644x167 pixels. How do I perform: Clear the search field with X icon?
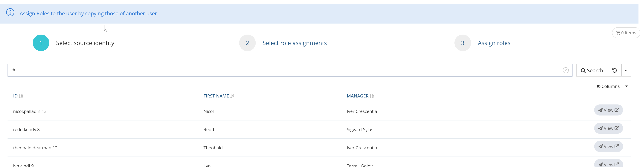click(x=565, y=70)
